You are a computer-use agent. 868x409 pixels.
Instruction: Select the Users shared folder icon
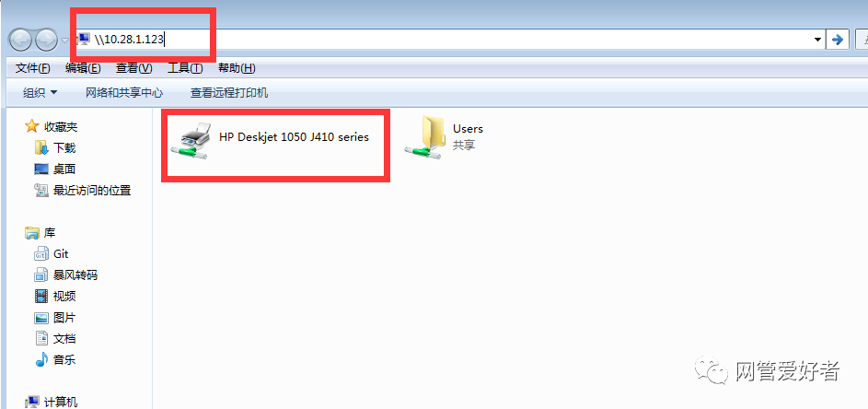[x=425, y=138]
